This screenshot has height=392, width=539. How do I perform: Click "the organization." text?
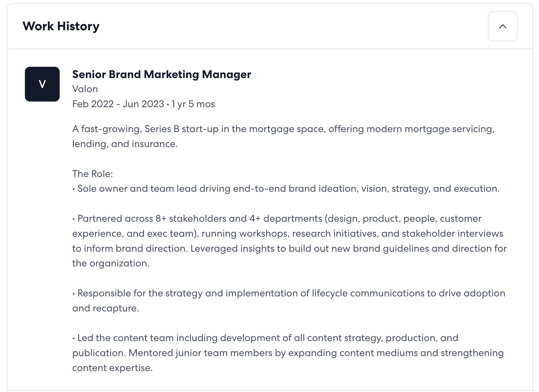point(111,263)
